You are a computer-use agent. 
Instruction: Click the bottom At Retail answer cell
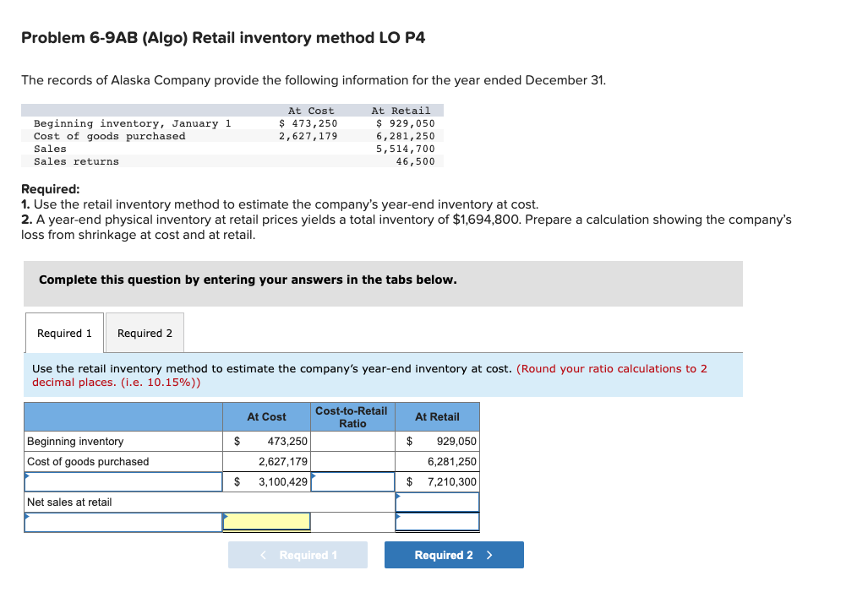point(437,522)
